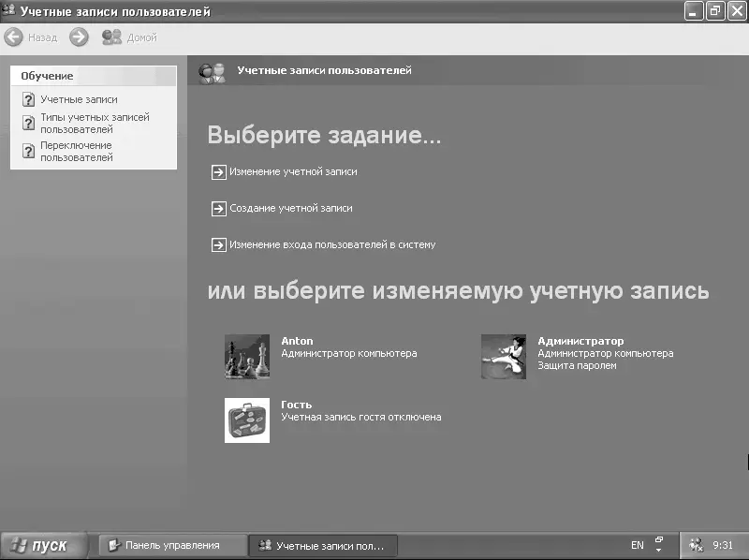Click question icon beside Типы учетных записей
The height and width of the screenshot is (560, 749).
tap(29, 124)
